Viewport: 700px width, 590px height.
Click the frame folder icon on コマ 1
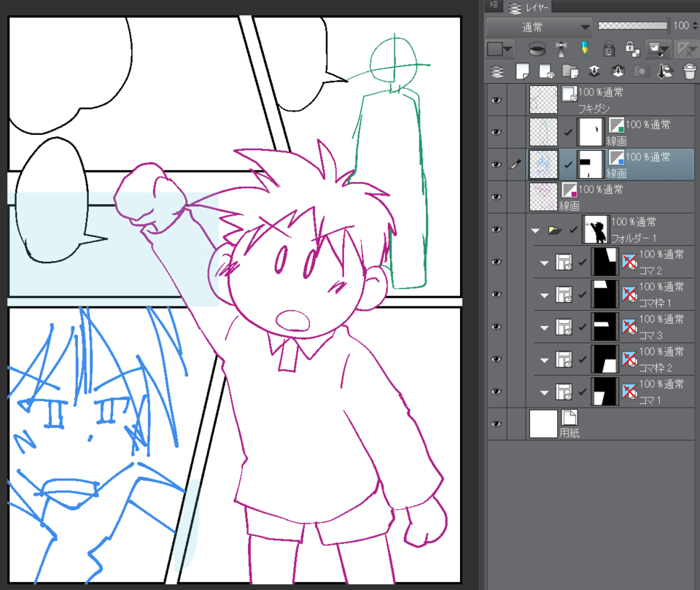(x=564, y=392)
